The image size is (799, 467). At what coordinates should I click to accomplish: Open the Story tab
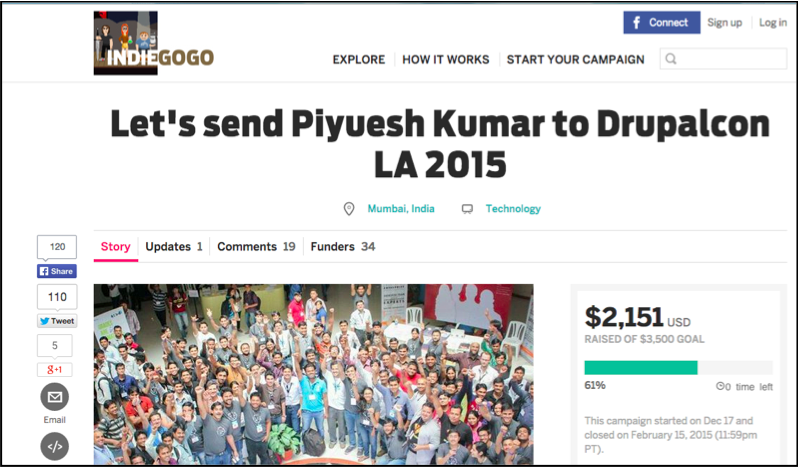coord(116,247)
